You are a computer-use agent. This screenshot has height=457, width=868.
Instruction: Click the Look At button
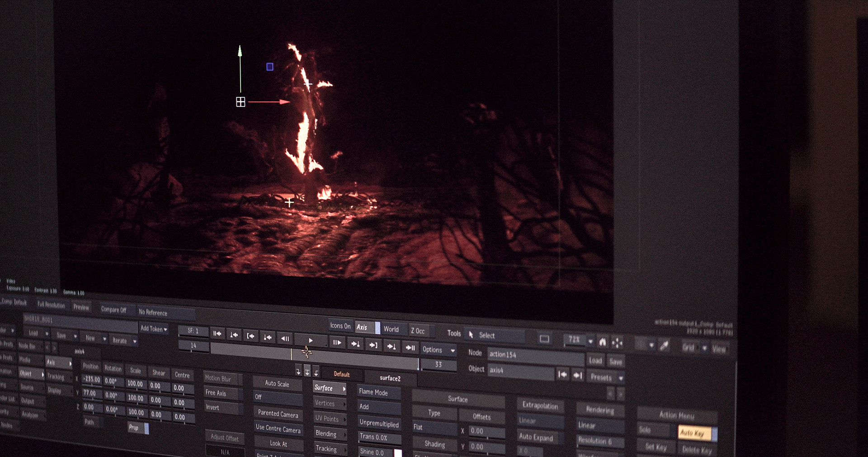point(278,444)
